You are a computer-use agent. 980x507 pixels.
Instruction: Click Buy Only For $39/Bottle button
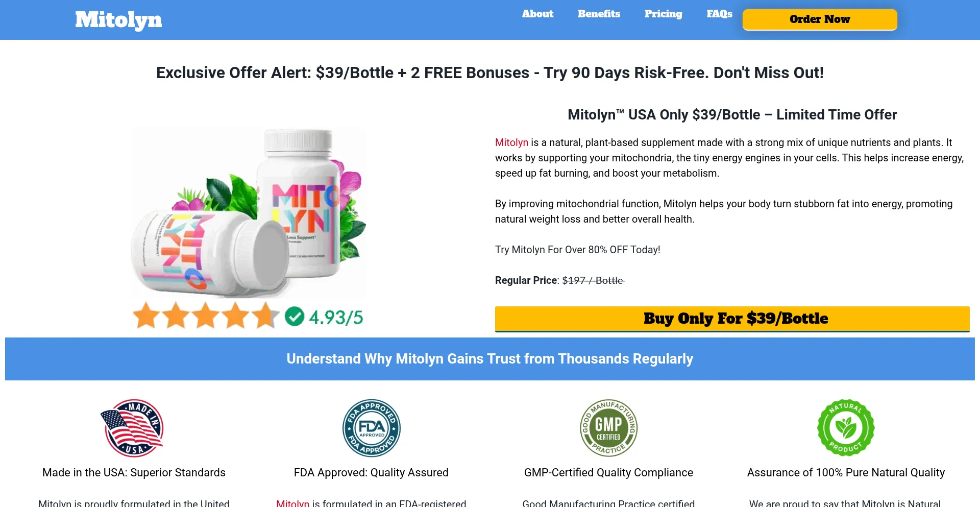tap(732, 319)
